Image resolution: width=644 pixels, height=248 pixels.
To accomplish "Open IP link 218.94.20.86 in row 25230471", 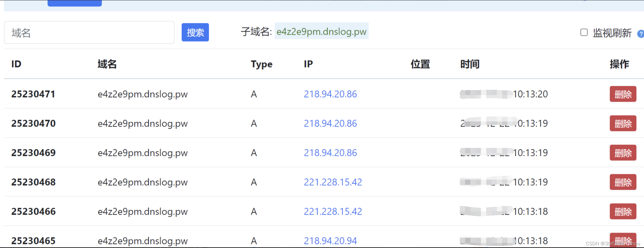I will point(330,94).
